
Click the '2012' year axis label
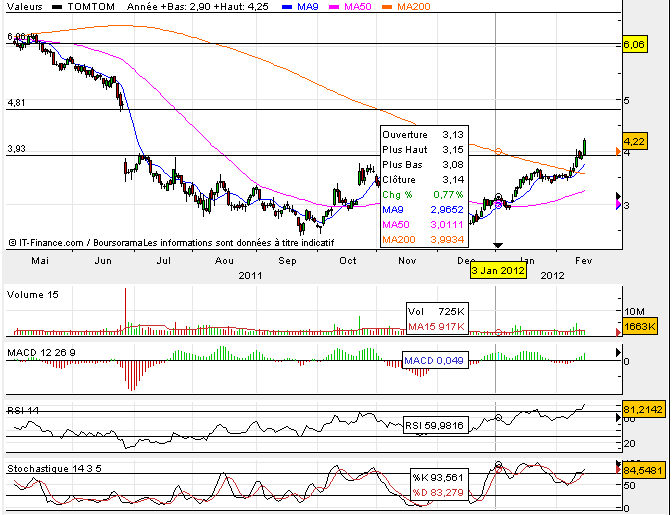tap(552, 275)
